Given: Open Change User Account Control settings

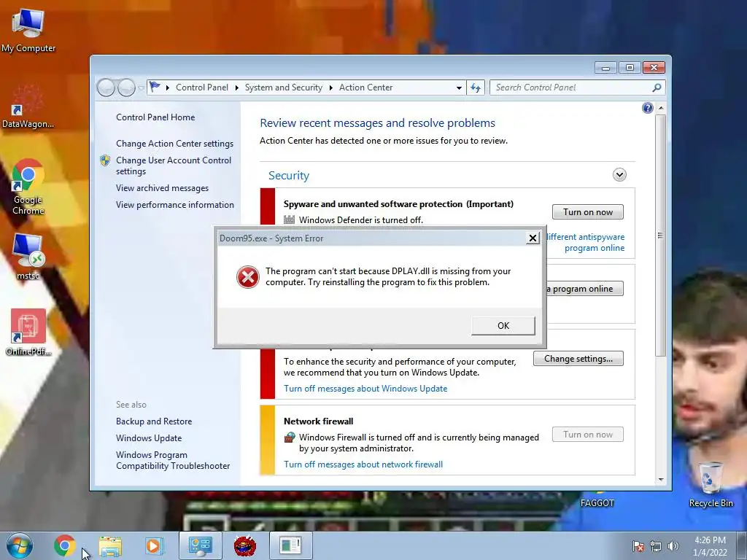Looking at the screenshot, I should click(x=174, y=166).
